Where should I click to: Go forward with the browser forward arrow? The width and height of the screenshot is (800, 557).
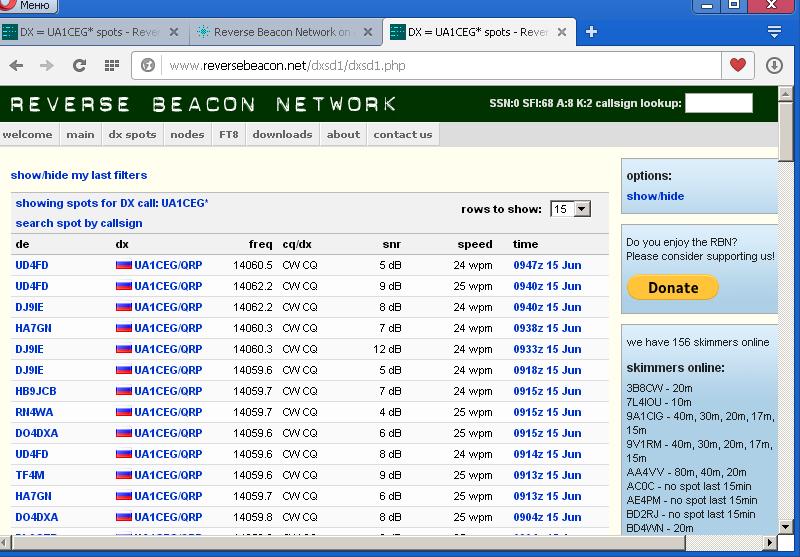pyautogui.click(x=47, y=66)
